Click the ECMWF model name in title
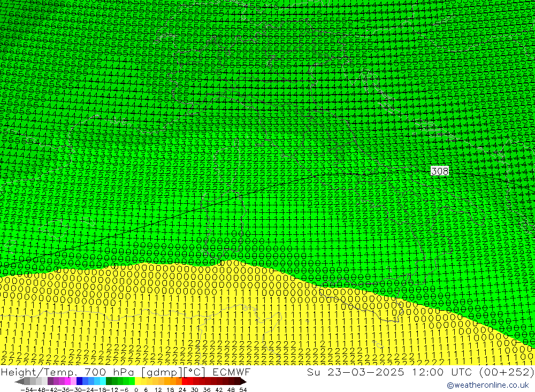Image resolution: width=535 pixels, height=392 pixels. click(231, 372)
